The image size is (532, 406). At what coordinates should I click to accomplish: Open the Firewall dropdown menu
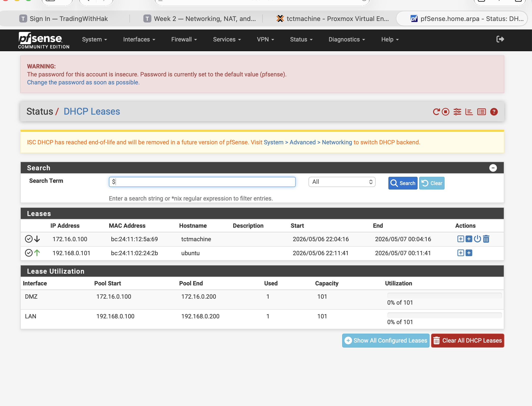coord(184,39)
